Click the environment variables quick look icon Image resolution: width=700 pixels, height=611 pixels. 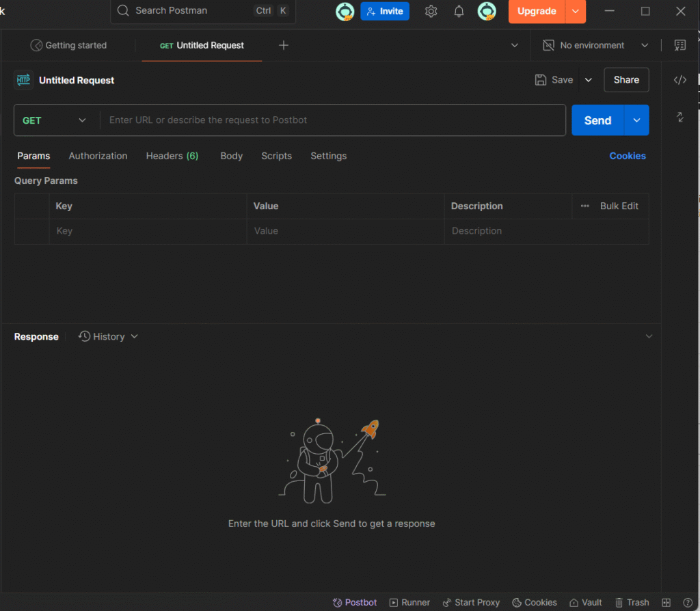[679, 45]
